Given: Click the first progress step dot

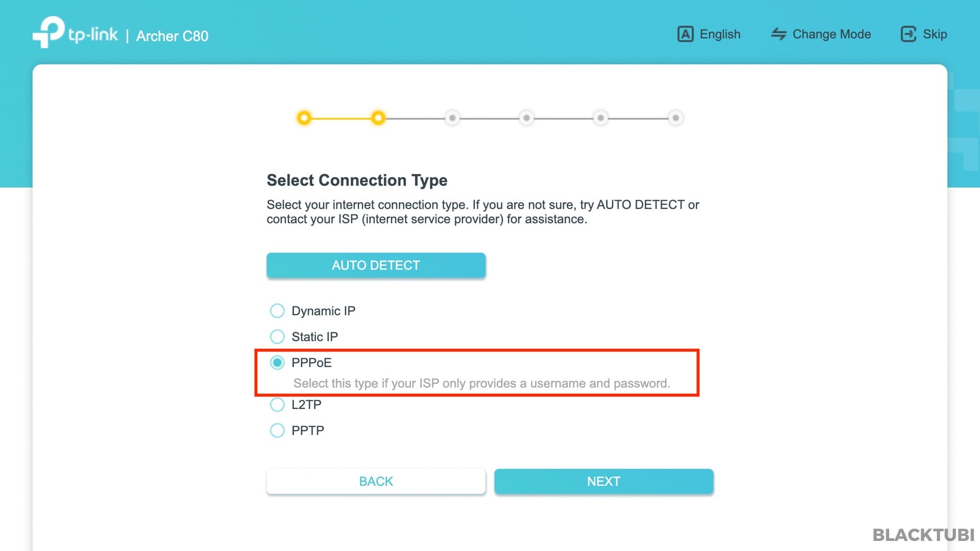Looking at the screenshot, I should click(304, 118).
